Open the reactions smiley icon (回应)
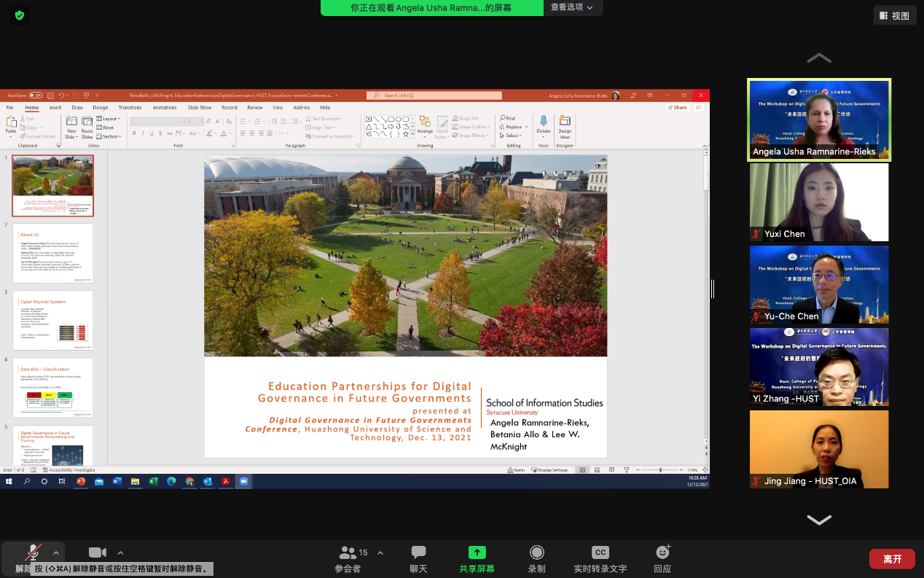This screenshot has width=924, height=578. pos(662,552)
